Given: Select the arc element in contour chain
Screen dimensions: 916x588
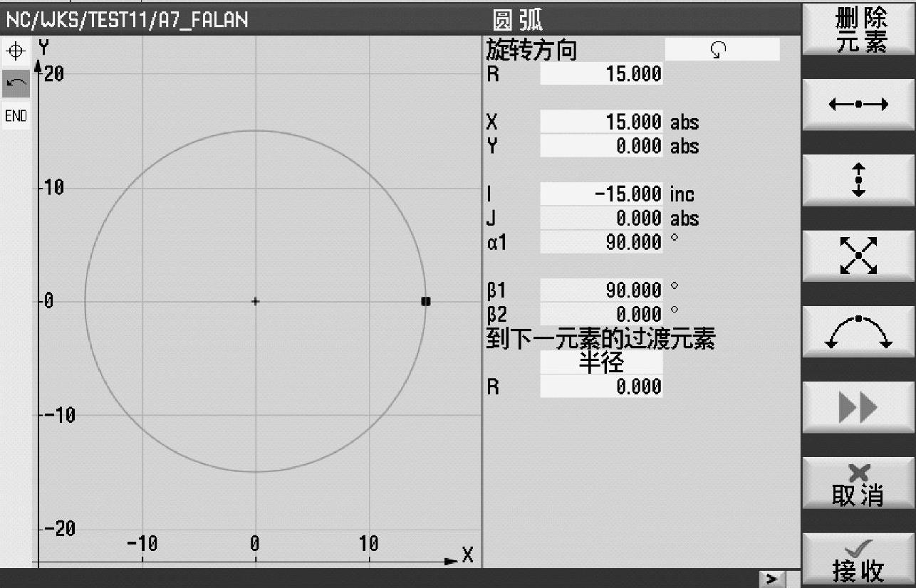Looking at the screenshot, I should pyautogui.click(x=16, y=83).
